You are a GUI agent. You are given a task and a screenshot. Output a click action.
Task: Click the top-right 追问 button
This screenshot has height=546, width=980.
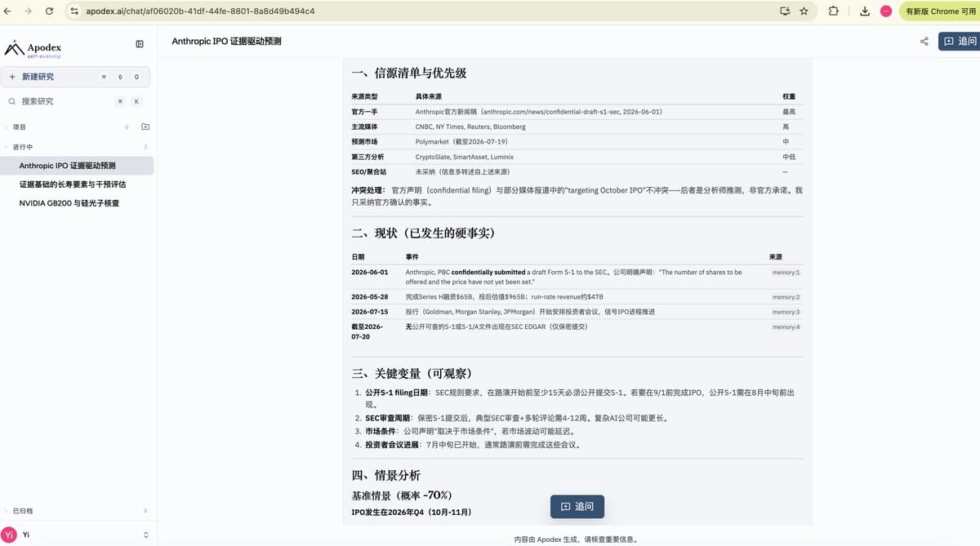[960, 42]
